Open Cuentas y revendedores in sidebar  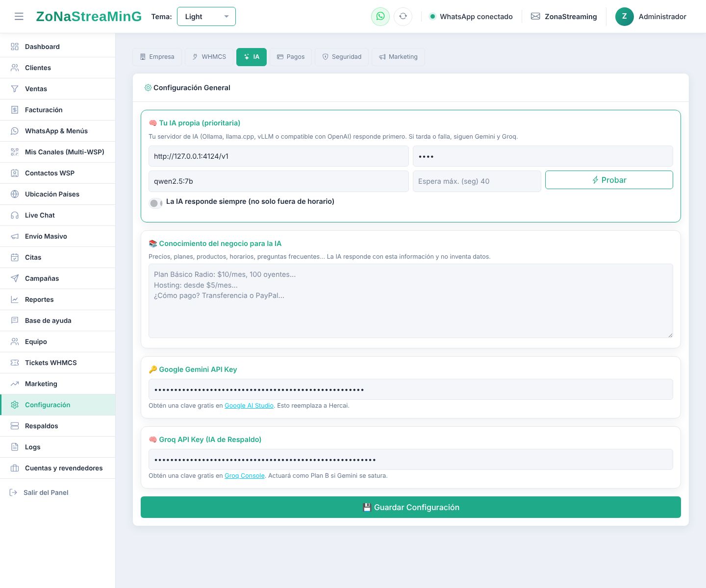point(58,468)
